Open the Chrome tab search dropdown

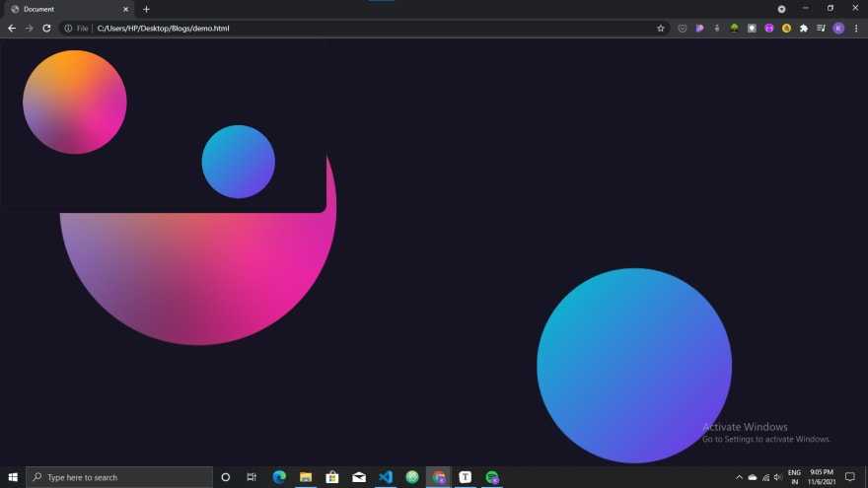tap(781, 9)
